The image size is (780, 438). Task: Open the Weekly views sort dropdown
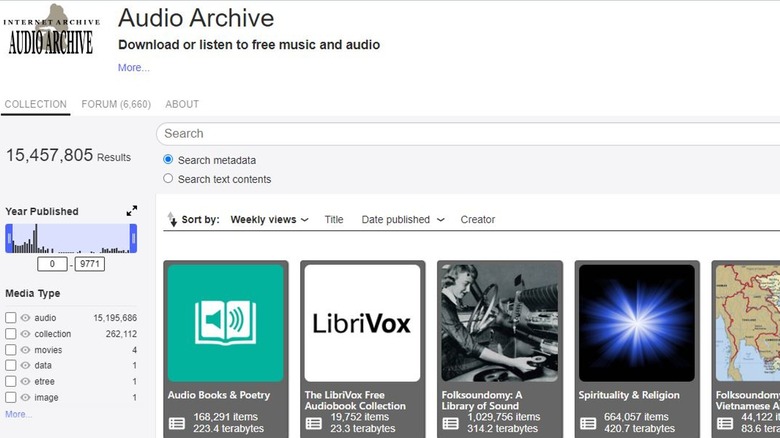point(269,219)
